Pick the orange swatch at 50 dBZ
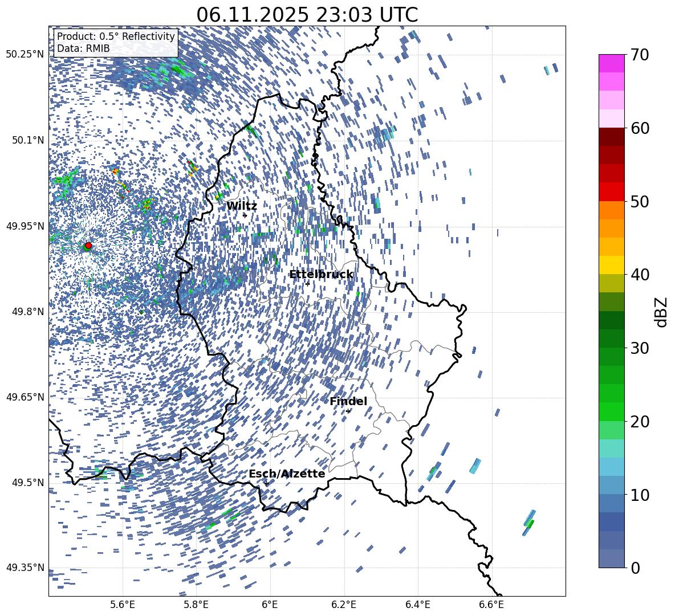The image size is (675, 616). (611, 210)
